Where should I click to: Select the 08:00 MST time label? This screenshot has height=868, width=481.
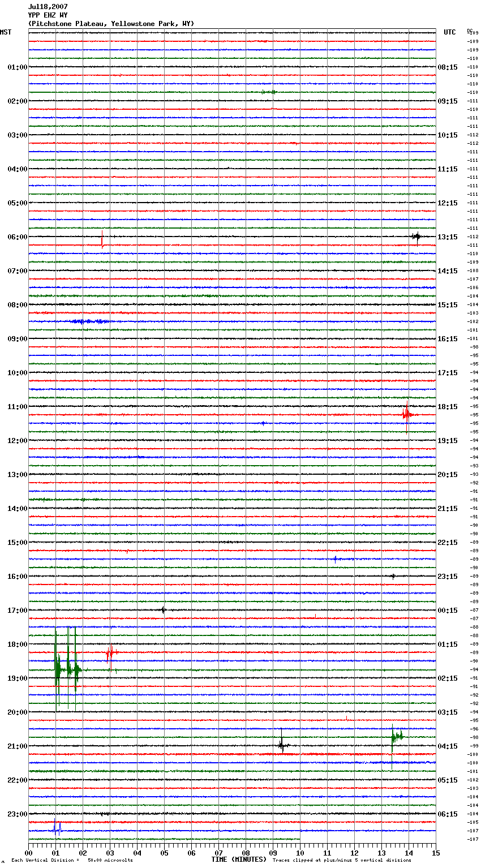pyautogui.click(x=18, y=305)
